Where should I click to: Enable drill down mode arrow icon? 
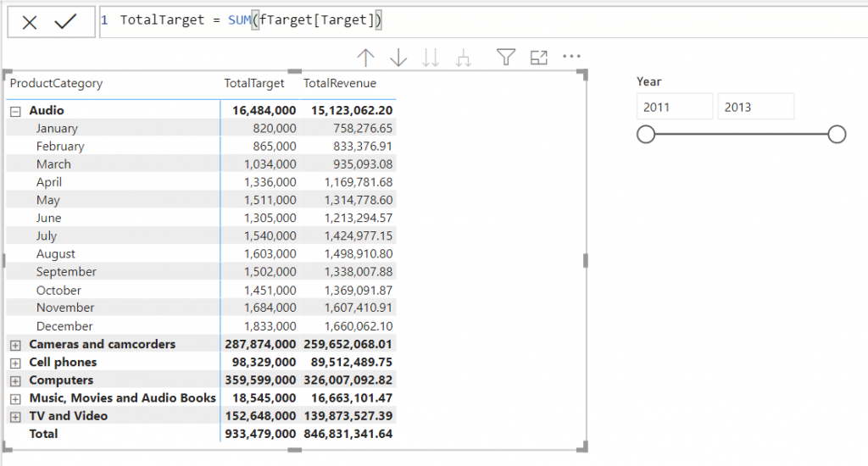[398, 58]
